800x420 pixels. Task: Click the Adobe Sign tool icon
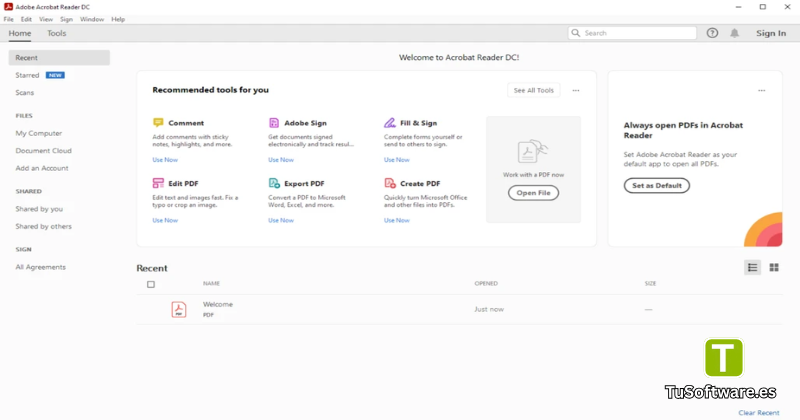click(274, 122)
